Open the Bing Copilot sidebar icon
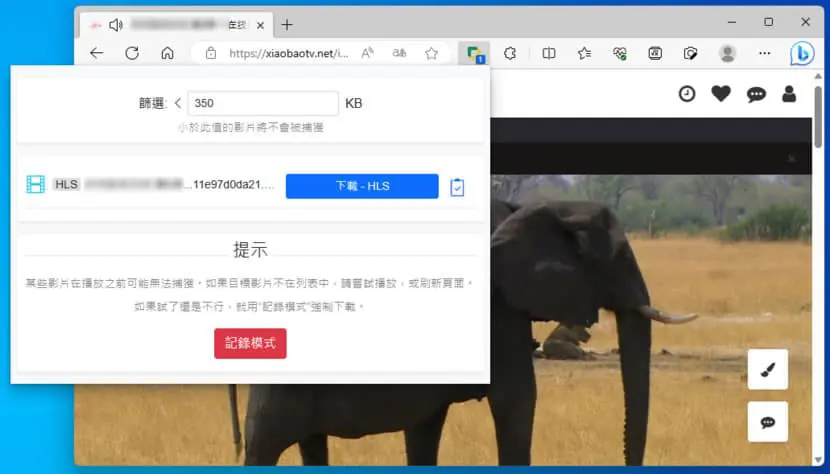The height and width of the screenshot is (474, 830). [x=802, y=53]
